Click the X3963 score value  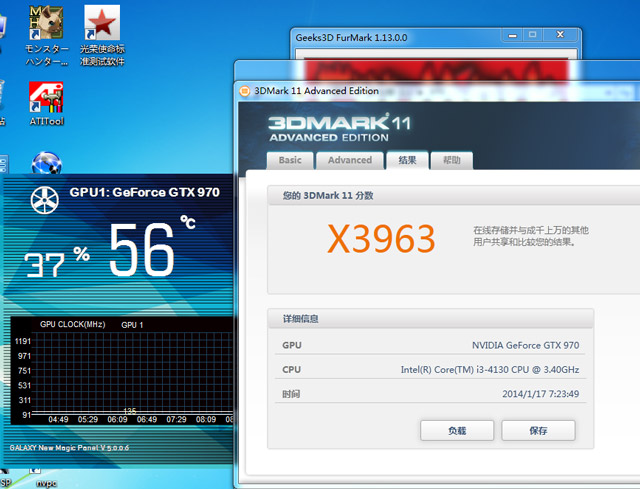click(381, 238)
